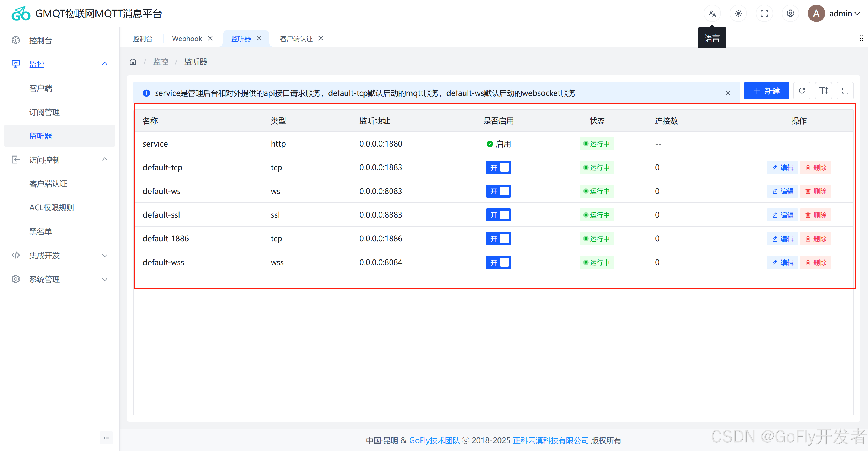Close the blue info alert banner
This screenshot has height=451, width=868.
pyautogui.click(x=728, y=93)
